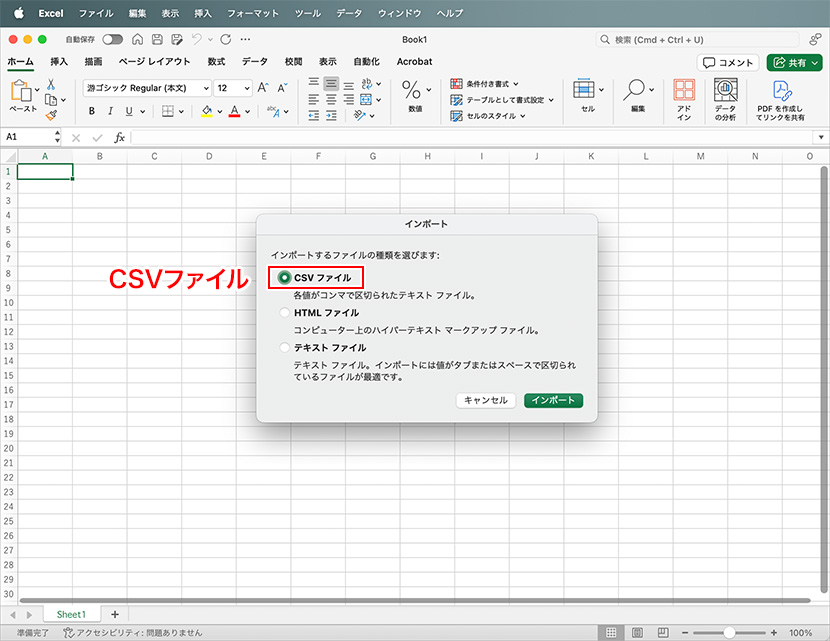830x641 pixels.
Task: Open the ファイル menu in the menu bar
Action: [x=96, y=13]
